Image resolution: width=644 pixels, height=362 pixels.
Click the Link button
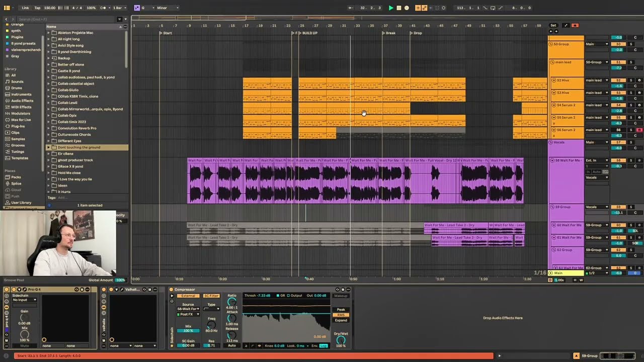coord(25,8)
